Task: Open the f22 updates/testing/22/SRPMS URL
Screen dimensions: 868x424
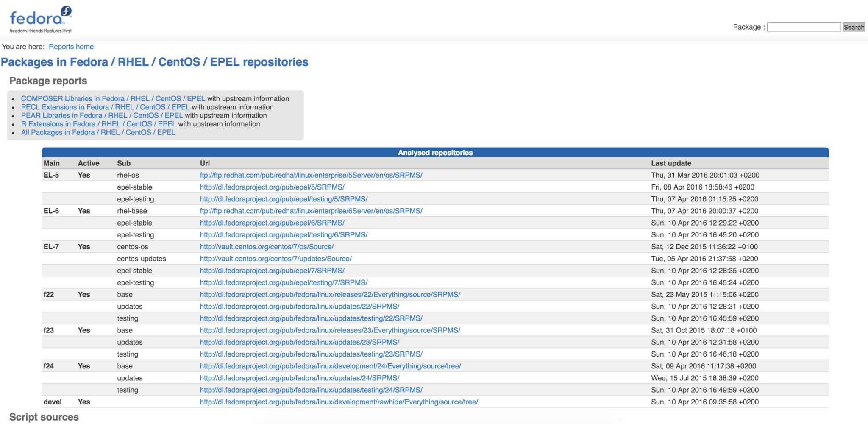Action: 311,318
